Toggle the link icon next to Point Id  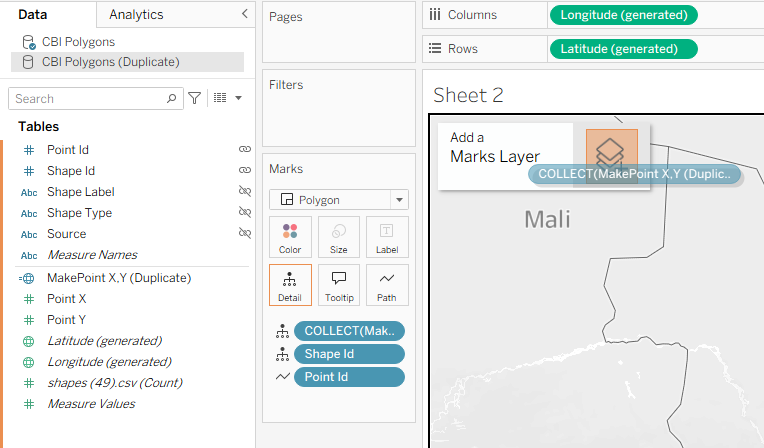point(245,149)
